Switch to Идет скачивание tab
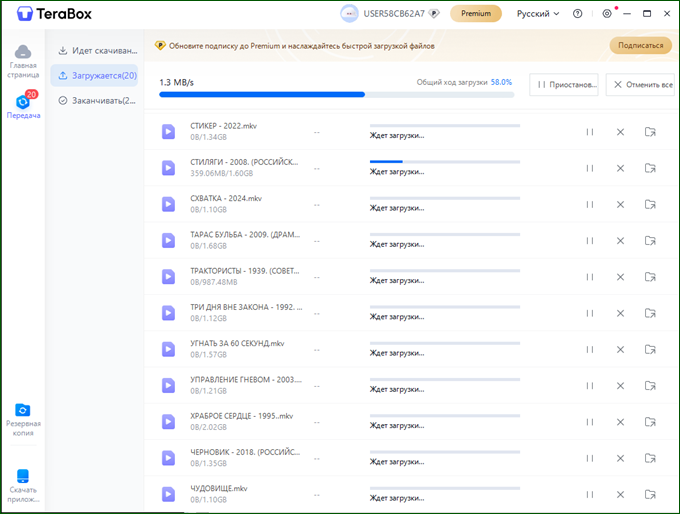680x514 pixels. coord(98,51)
